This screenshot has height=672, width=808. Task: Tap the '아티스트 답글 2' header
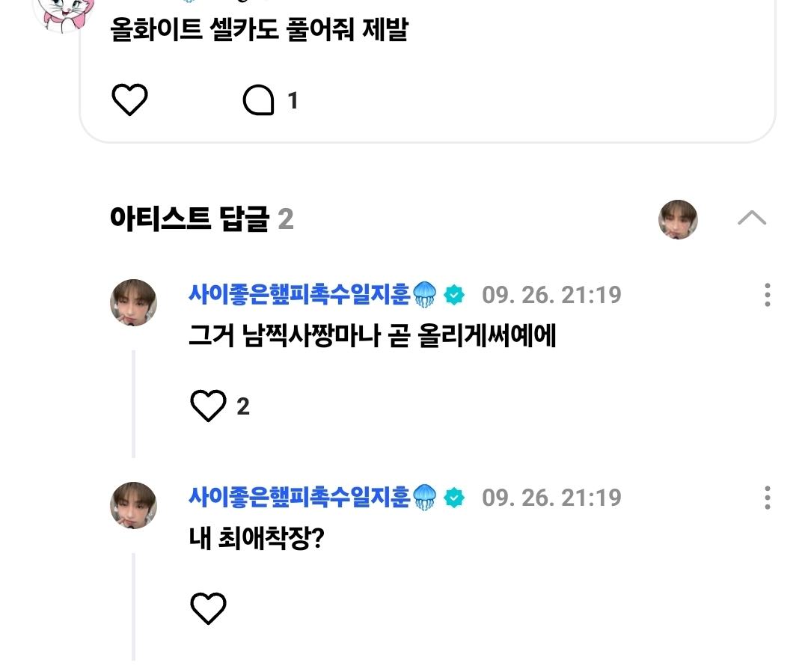coord(201,219)
